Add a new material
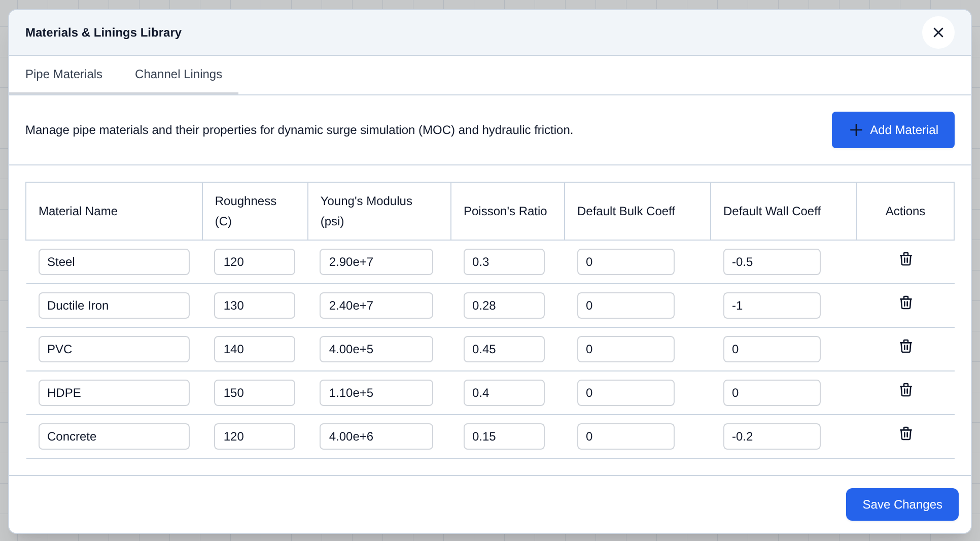Viewport: 980px width, 541px height. pyautogui.click(x=893, y=130)
